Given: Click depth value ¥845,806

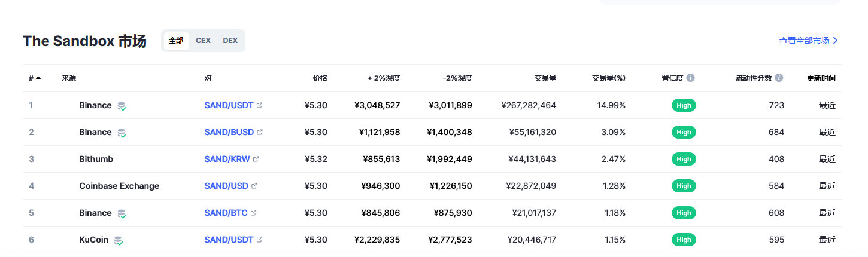Looking at the screenshot, I should click(381, 213).
